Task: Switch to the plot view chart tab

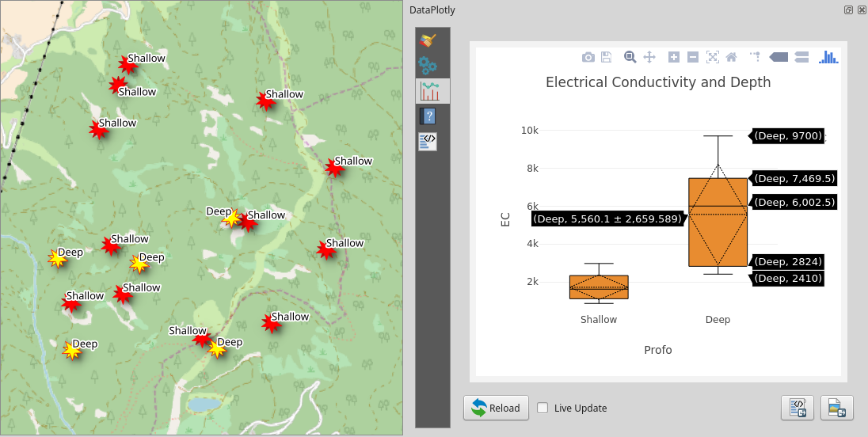Action: tap(428, 91)
